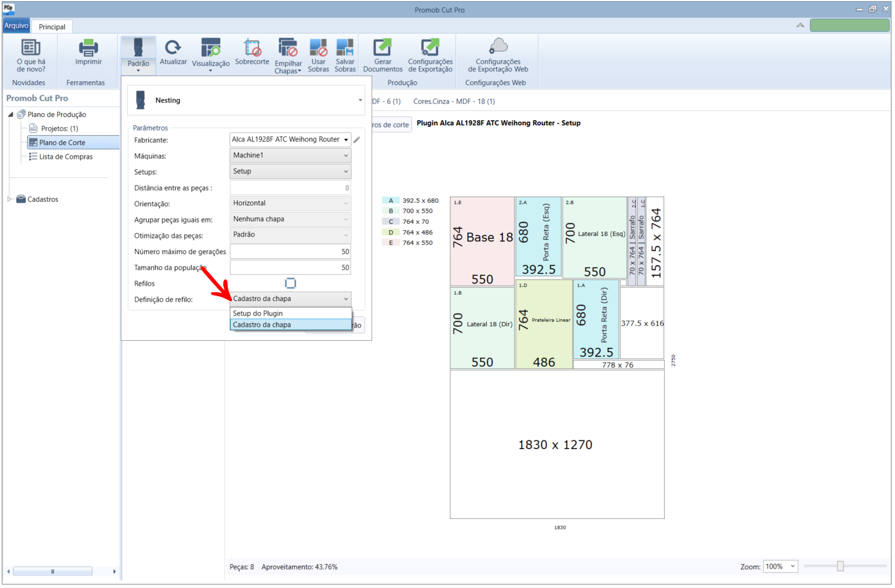Open the Nesting preset dropdown

246,100
